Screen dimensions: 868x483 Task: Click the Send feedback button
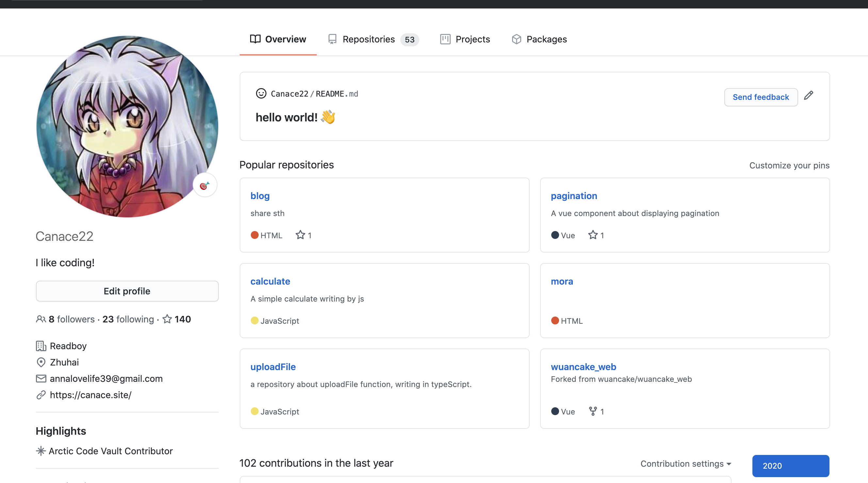pos(761,97)
